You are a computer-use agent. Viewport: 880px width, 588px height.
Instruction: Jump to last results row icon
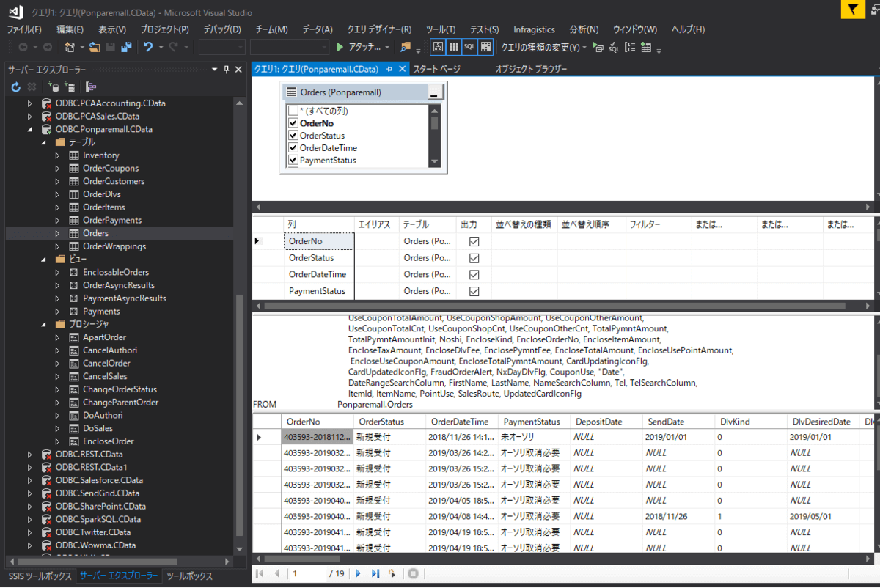[x=375, y=573]
